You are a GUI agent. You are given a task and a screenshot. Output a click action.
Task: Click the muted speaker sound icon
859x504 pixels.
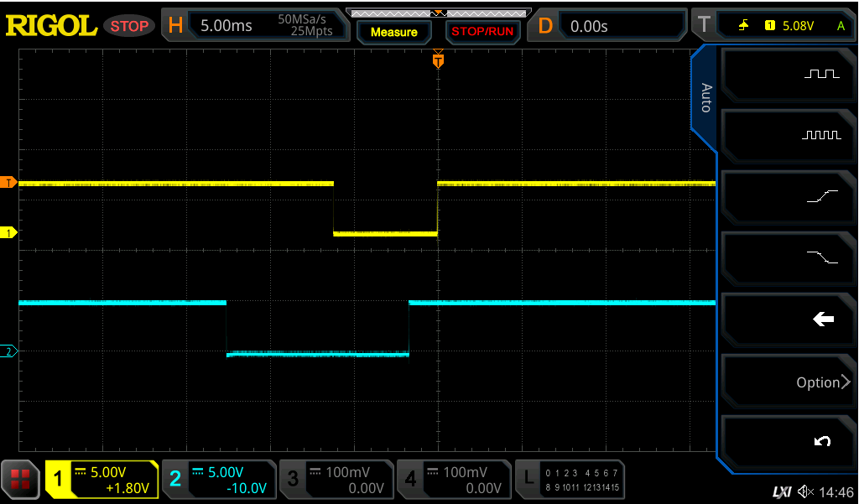(x=806, y=492)
